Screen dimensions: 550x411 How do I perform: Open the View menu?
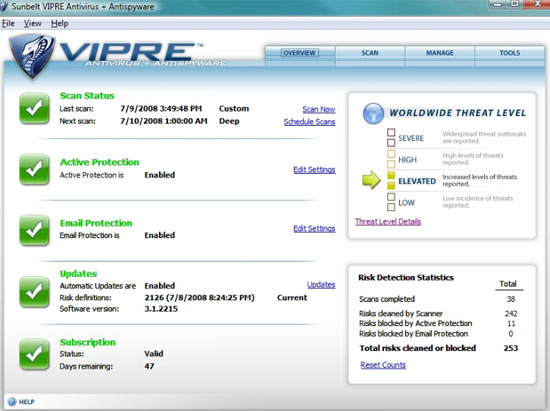[x=33, y=23]
